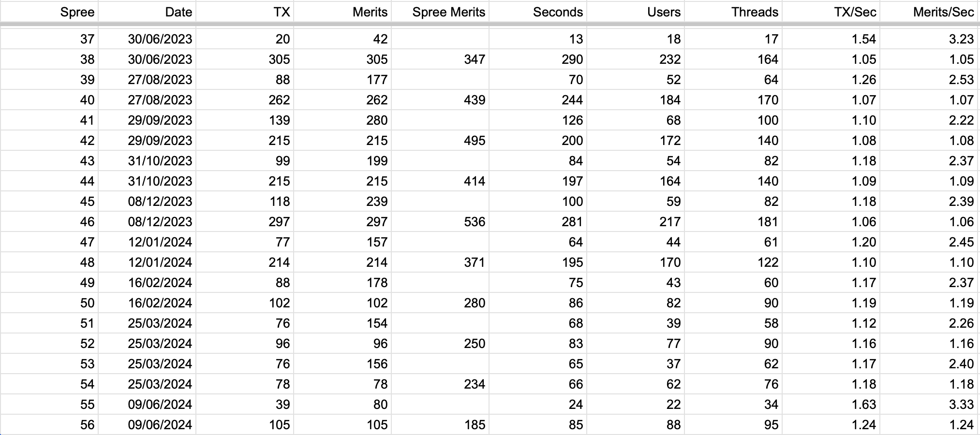
Task: Click Spree Merits value 536
Action: [440, 221]
